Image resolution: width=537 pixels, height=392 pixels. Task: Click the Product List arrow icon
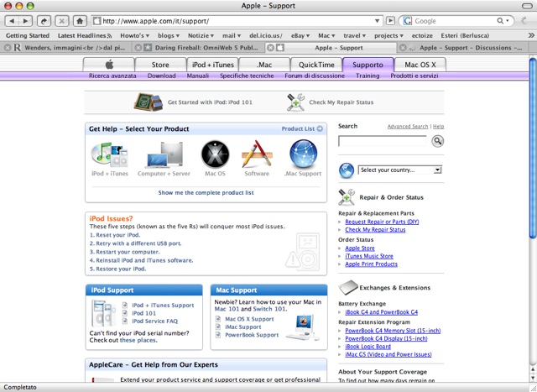(320, 128)
